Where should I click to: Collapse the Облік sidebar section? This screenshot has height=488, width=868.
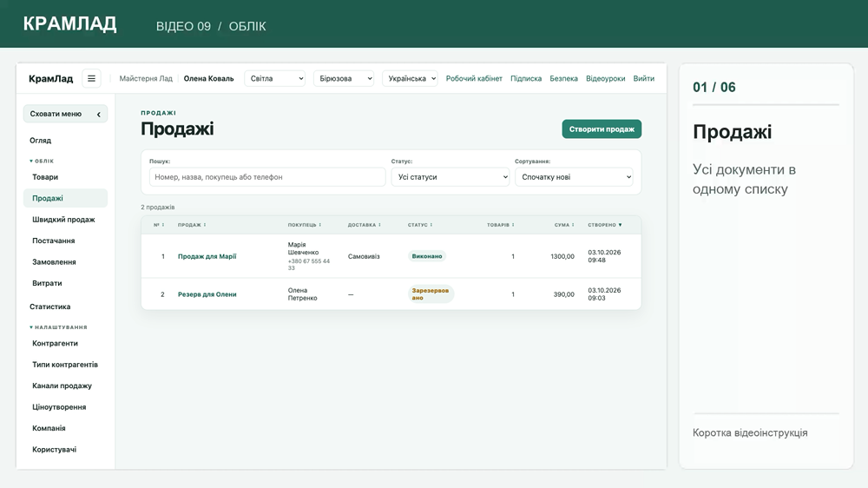42,162
